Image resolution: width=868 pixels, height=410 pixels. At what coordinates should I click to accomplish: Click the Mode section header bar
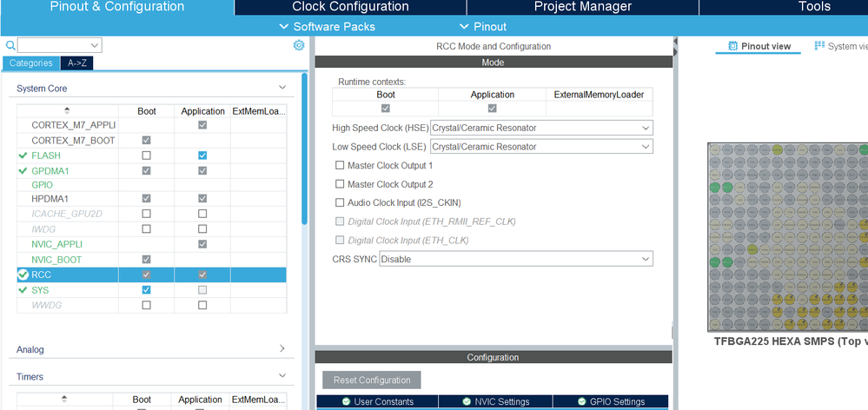494,63
